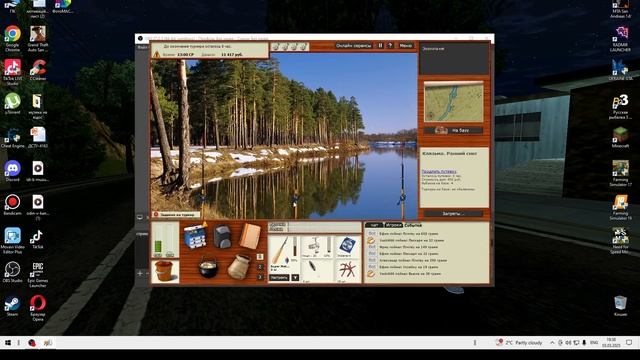Open the Меню button in top bar

click(406, 46)
